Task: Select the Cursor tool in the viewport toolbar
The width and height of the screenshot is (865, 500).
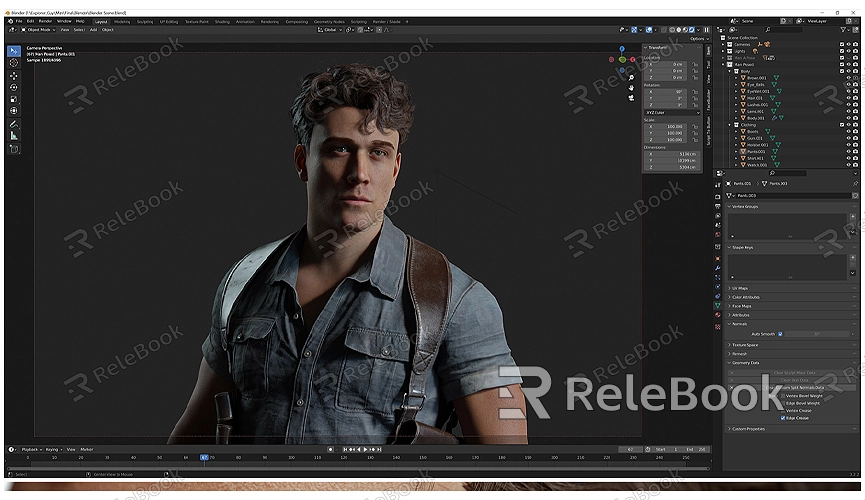Action: (14, 62)
